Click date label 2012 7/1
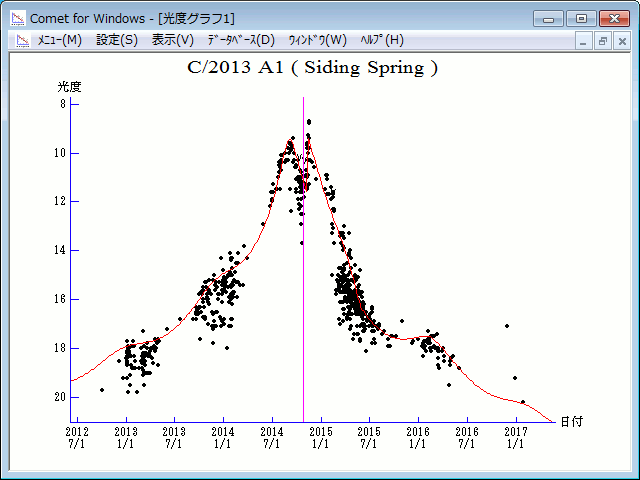The image size is (640, 480). pyautogui.click(x=77, y=438)
